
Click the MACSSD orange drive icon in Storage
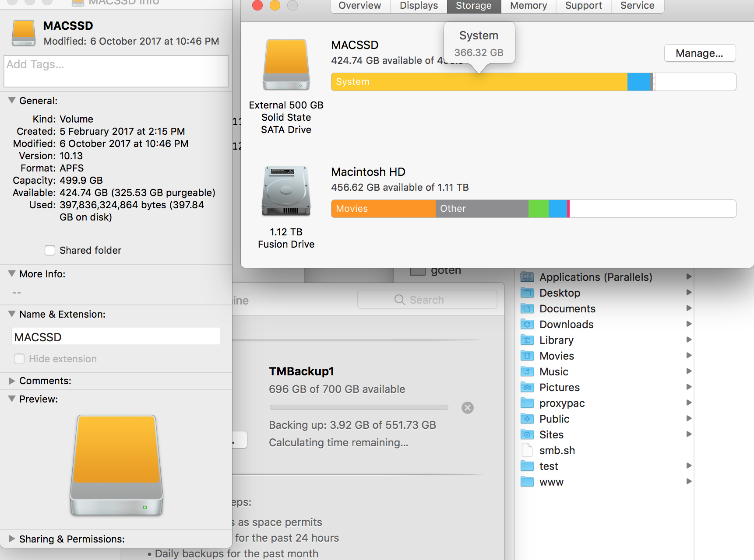tap(286, 64)
